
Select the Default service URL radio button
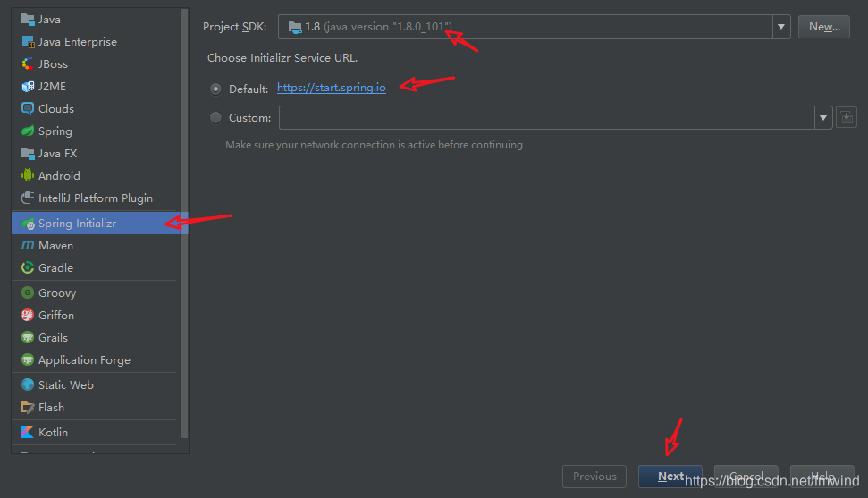tap(215, 89)
